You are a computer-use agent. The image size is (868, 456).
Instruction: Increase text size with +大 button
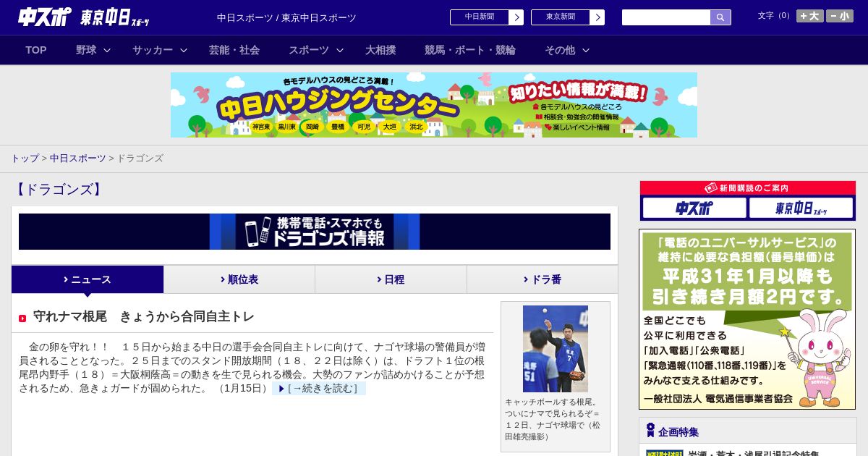(x=809, y=16)
